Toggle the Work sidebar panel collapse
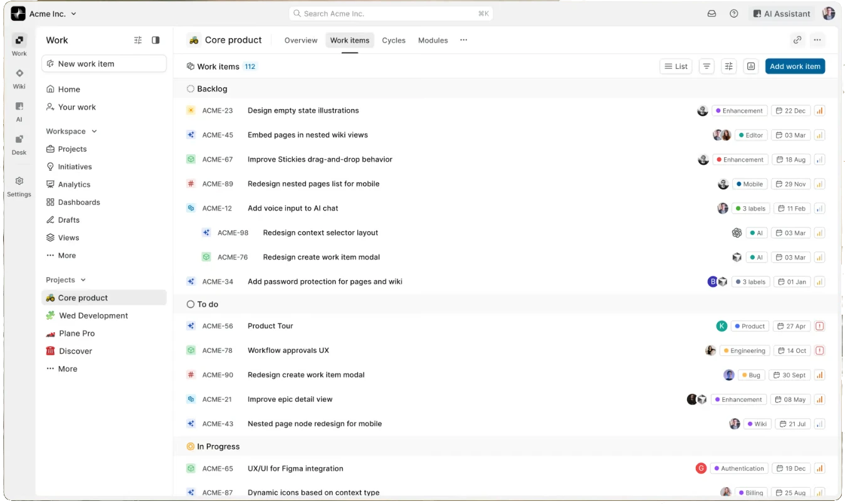845x504 pixels. click(x=155, y=40)
